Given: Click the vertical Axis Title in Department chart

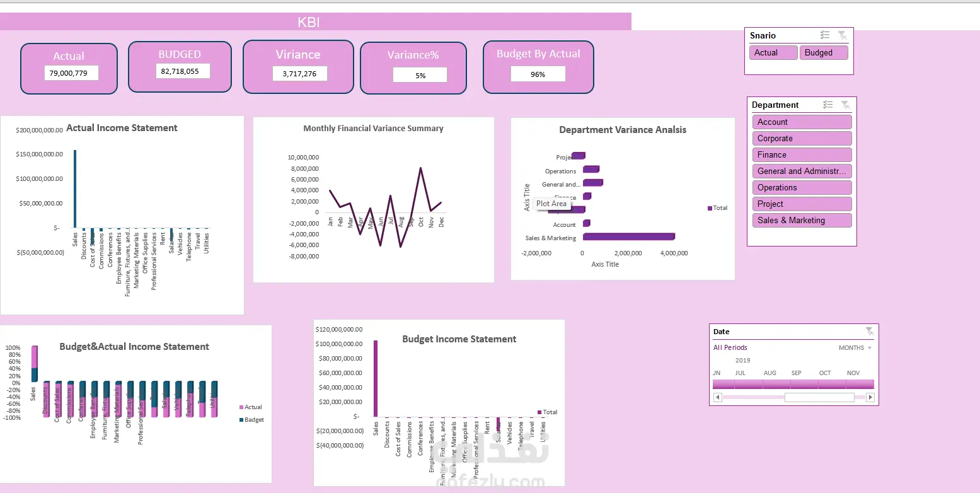Looking at the screenshot, I should pos(527,197).
